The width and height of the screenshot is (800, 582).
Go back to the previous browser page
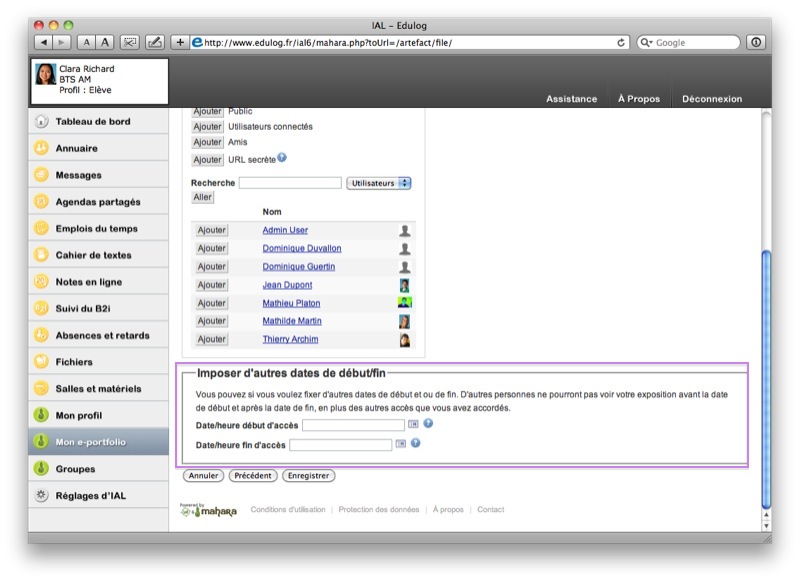tap(43, 42)
